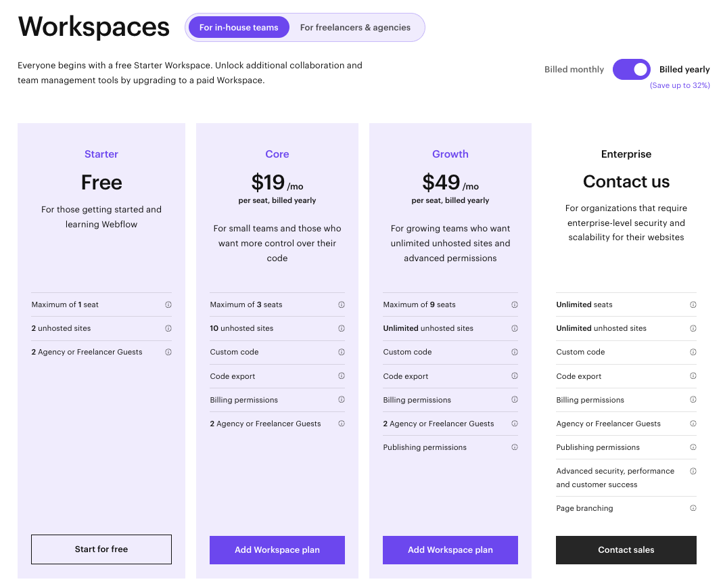Click info icon for Enterprise Unlimited seats
723x588 pixels.
click(x=693, y=304)
